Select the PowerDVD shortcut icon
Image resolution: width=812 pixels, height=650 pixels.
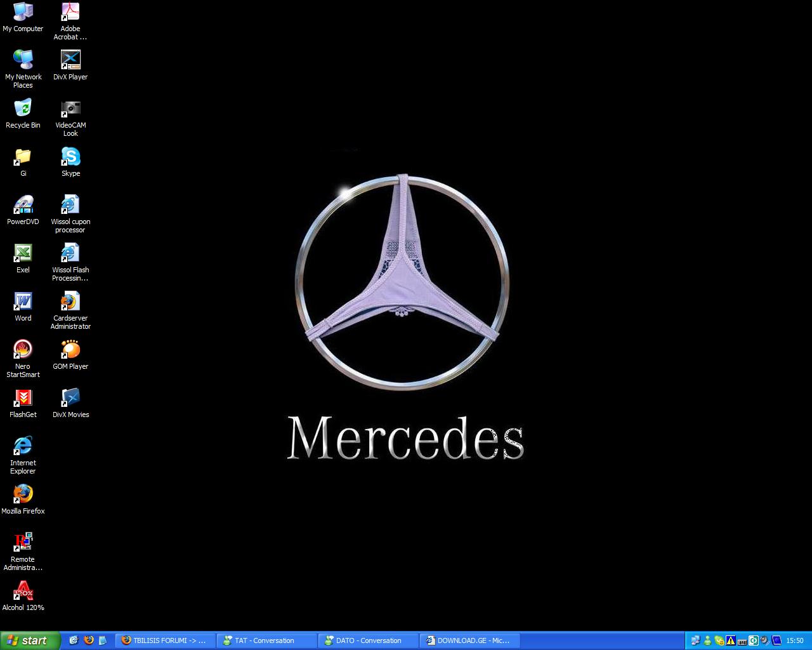[x=23, y=210]
